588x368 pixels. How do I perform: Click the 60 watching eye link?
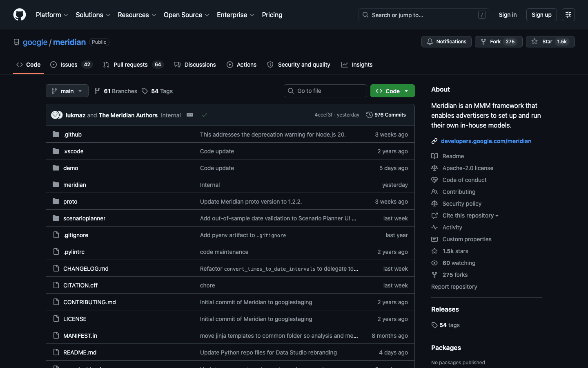click(453, 263)
